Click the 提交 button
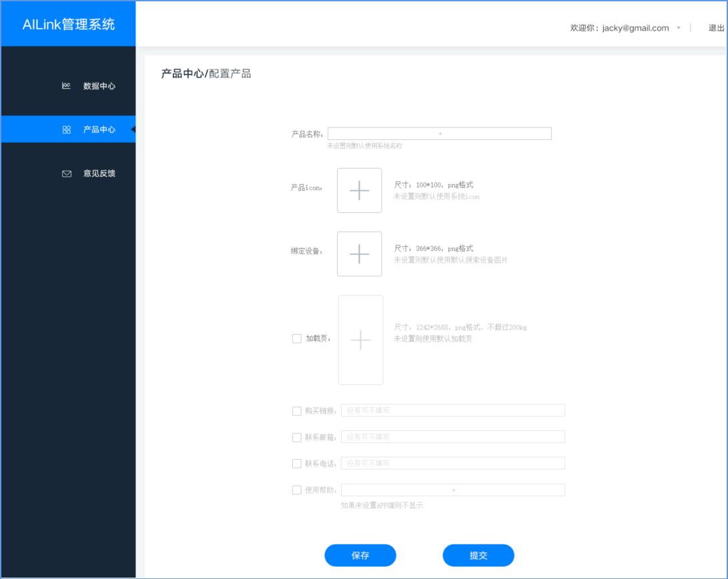 pos(478,556)
